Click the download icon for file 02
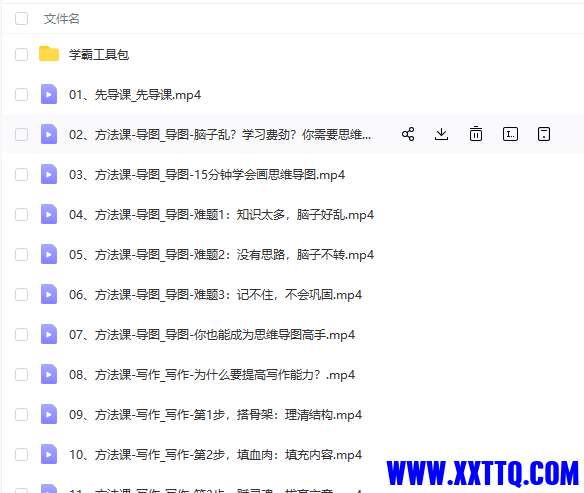Image resolution: width=584 pixels, height=493 pixels. tap(441, 134)
